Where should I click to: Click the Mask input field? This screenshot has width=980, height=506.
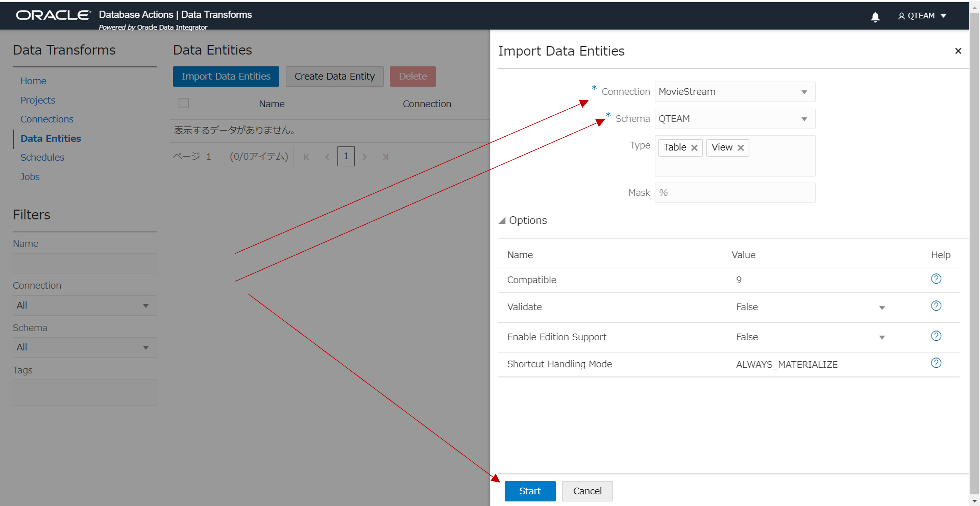point(734,193)
